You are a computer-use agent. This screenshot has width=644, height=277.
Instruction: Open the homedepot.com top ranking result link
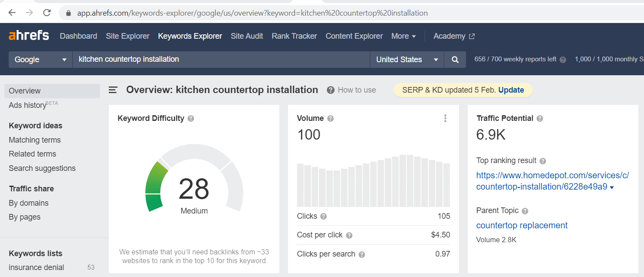click(x=553, y=181)
